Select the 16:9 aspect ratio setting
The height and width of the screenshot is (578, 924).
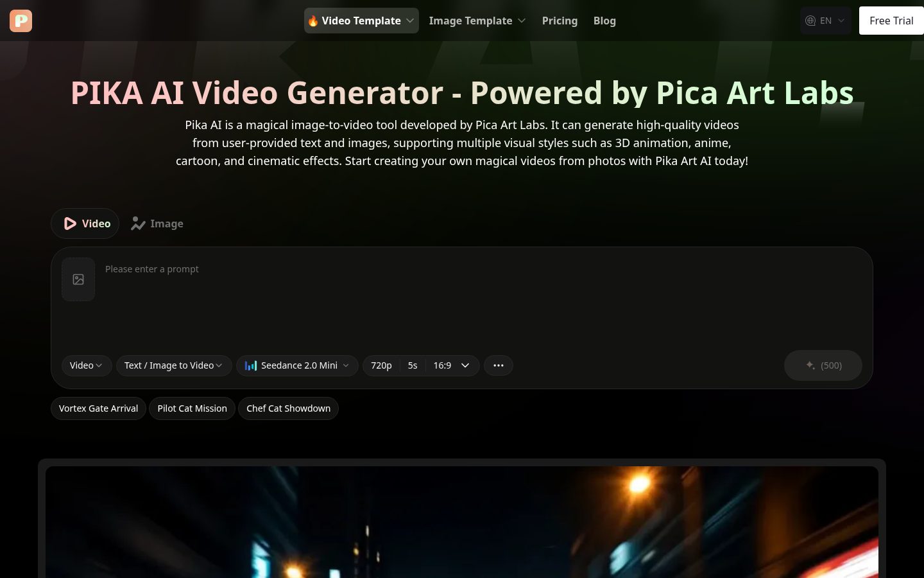[x=442, y=365]
